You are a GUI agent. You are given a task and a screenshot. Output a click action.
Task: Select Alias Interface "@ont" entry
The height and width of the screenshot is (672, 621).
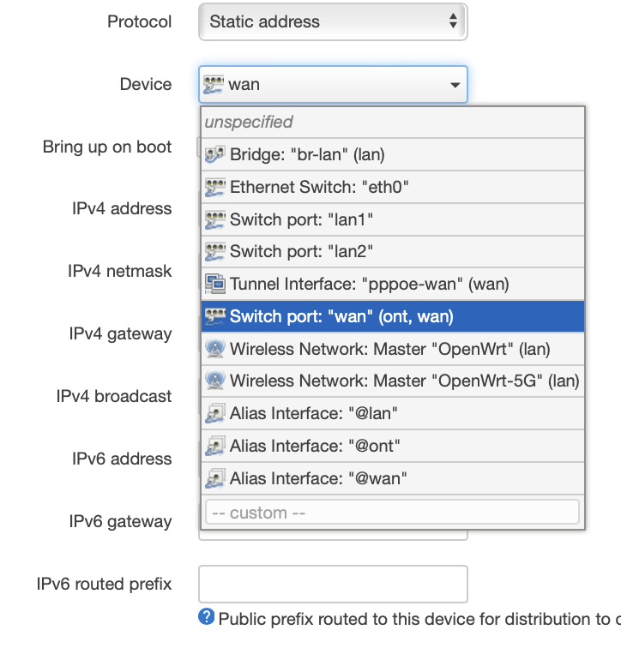[x=393, y=446]
